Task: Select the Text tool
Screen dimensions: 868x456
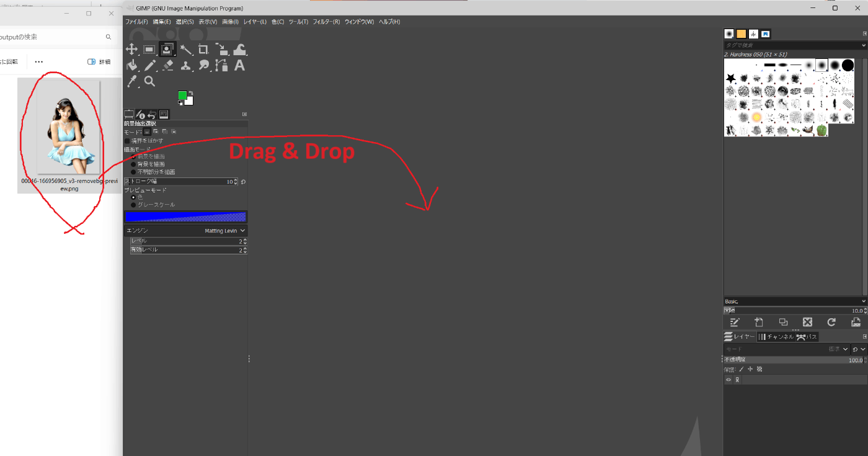Action: pyautogui.click(x=239, y=65)
